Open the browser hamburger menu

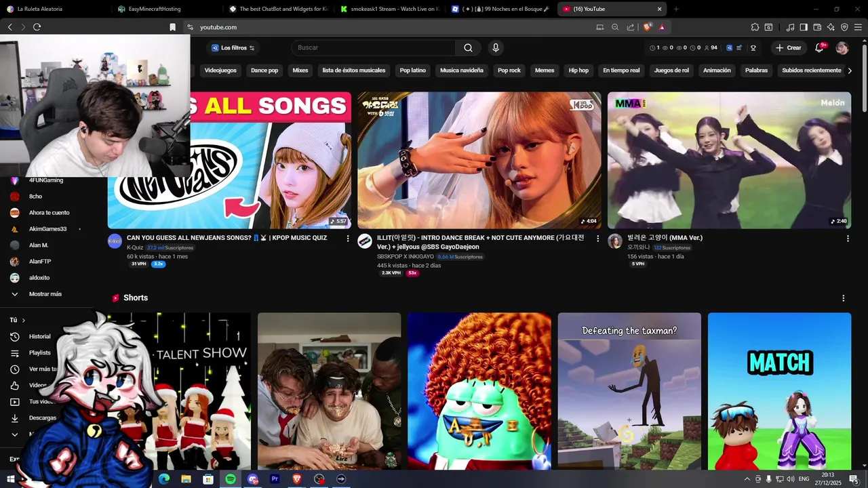point(858,27)
